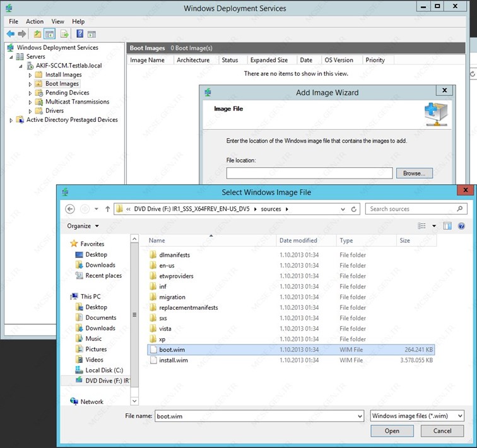Expand the Pending Devices node

(30, 93)
